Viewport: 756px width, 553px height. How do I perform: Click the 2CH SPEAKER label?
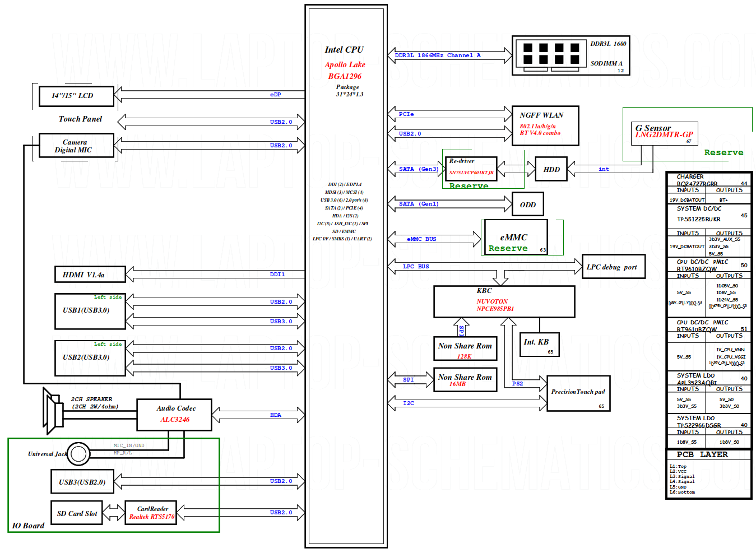click(x=91, y=399)
